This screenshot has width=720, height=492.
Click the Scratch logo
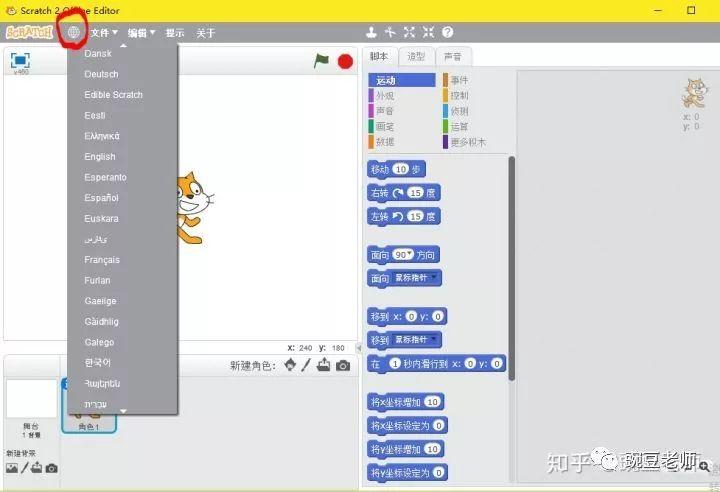click(x=29, y=33)
